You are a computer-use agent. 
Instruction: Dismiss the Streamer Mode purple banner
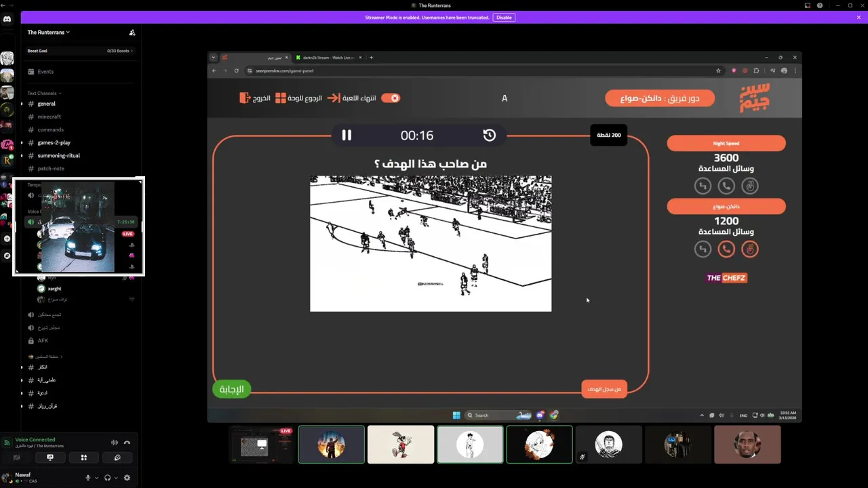coord(859,18)
